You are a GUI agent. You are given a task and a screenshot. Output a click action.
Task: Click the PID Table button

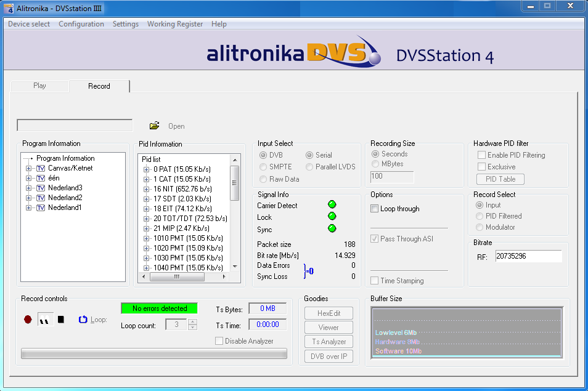500,179
